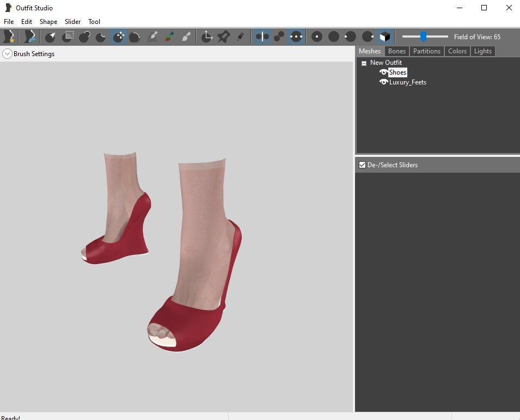Screen dimensions: 520x420
Task: Select the Luxury_Feets mesh item
Action: pos(407,82)
